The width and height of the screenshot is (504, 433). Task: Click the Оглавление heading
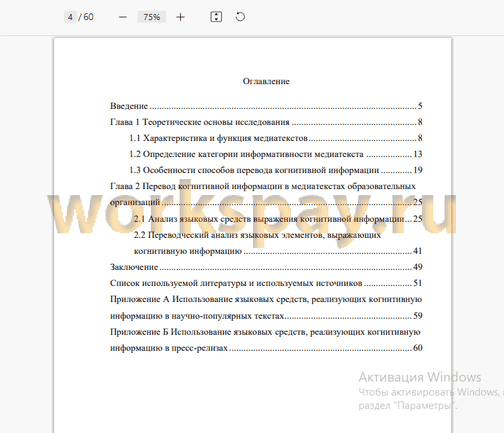coord(266,82)
